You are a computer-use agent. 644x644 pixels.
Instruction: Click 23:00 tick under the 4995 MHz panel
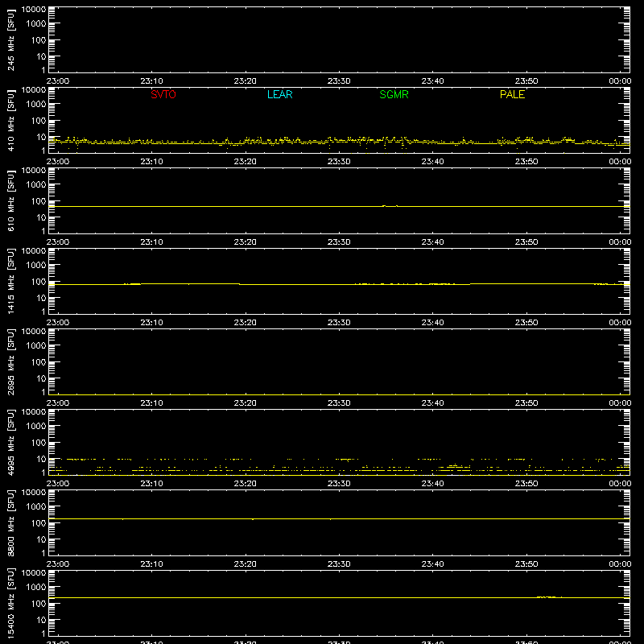(x=58, y=484)
